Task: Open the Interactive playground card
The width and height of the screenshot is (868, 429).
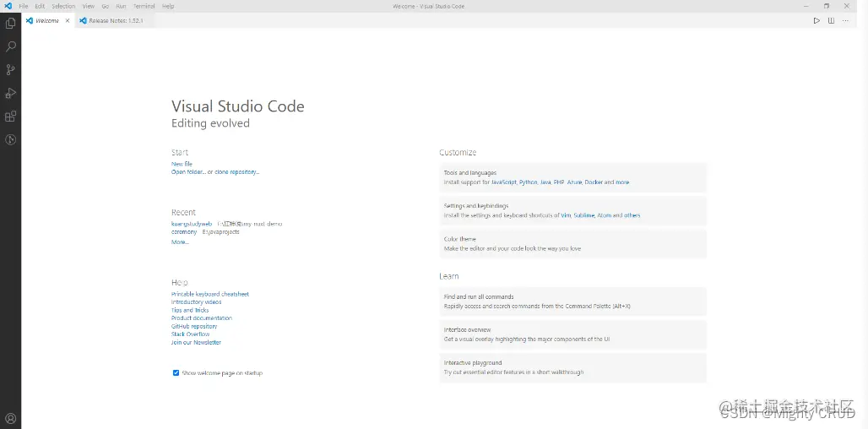Action: tap(573, 367)
